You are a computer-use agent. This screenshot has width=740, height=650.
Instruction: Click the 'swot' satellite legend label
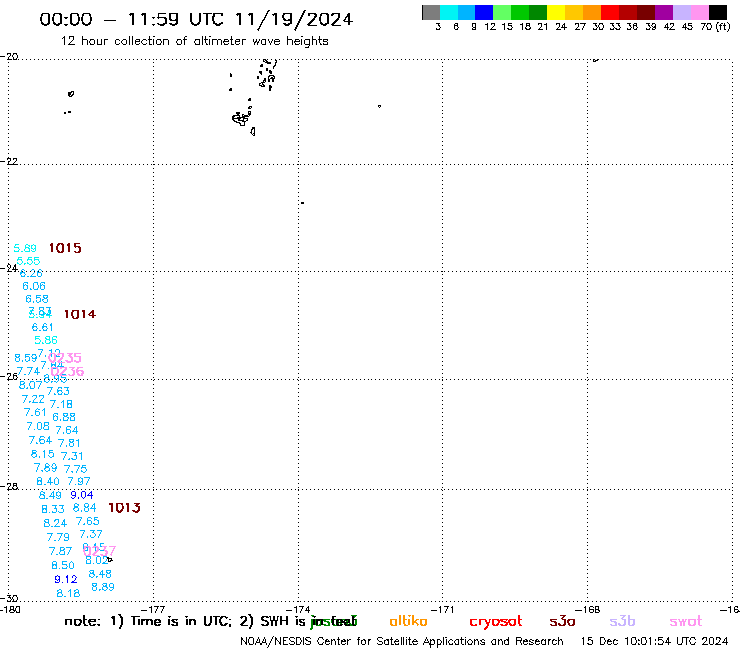(686, 622)
